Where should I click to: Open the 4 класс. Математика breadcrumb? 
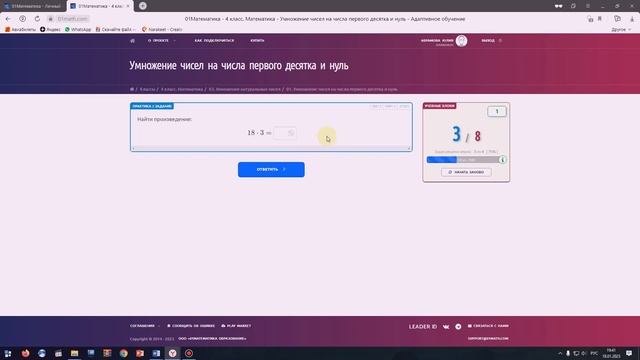[182, 89]
